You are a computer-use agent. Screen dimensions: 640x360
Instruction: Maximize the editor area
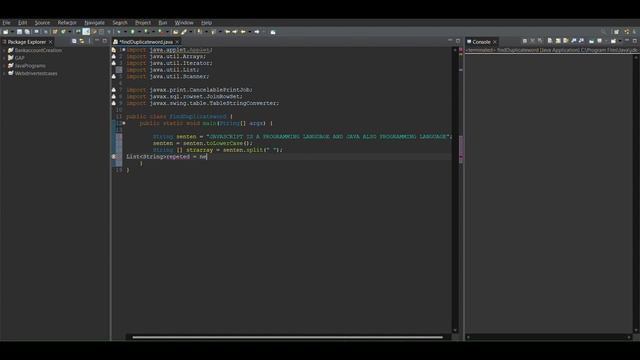coord(458,41)
